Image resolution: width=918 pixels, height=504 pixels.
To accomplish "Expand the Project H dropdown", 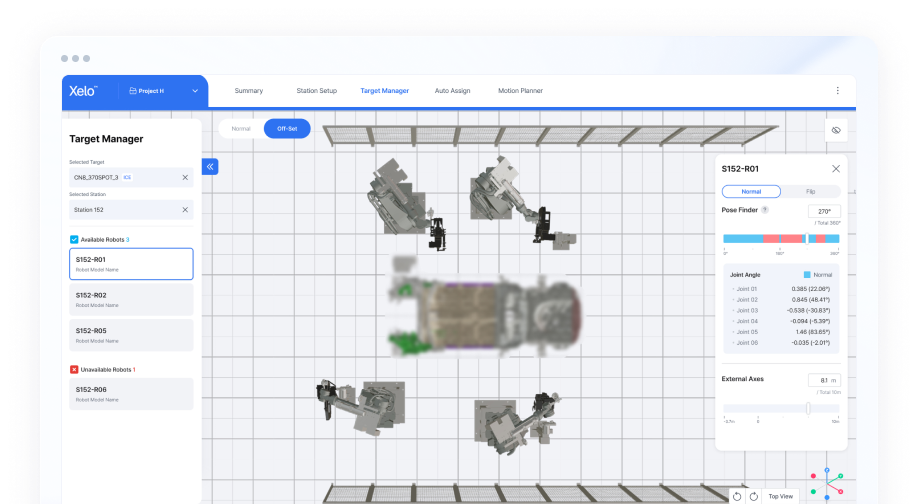I will (x=195, y=91).
